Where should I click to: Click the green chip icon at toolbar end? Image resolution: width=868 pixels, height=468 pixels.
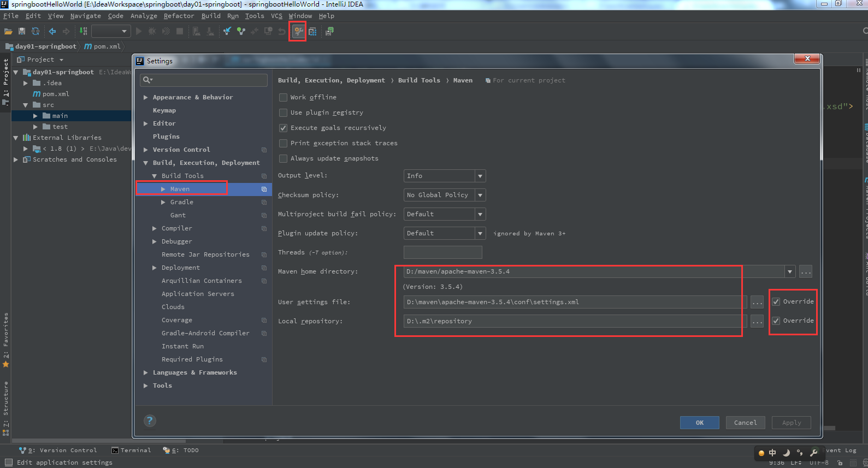click(x=329, y=32)
